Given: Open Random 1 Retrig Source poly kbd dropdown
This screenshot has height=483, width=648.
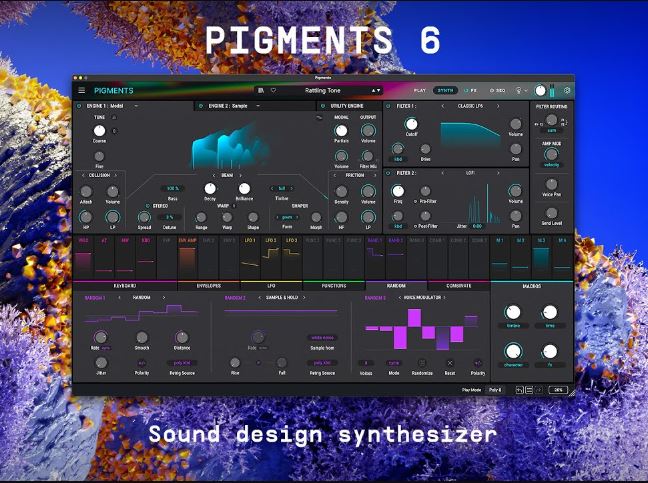Looking at the screenshot, I should click(x=182, y=363).
